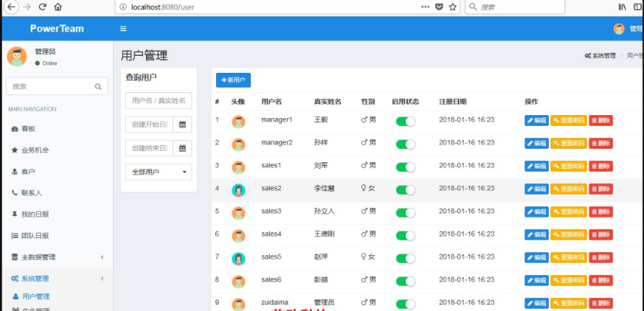Click the sidebar search magnifier icon

tap(98, 87)
